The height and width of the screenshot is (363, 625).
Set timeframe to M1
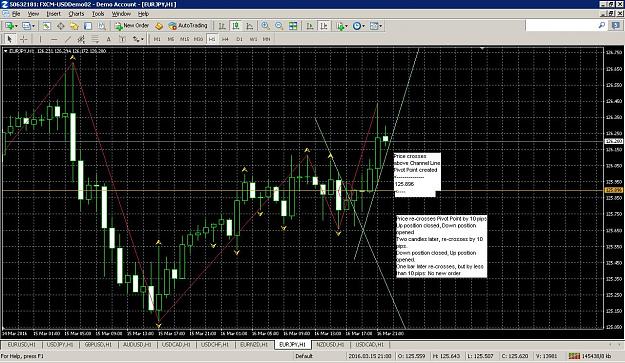[x=157, y=39]
